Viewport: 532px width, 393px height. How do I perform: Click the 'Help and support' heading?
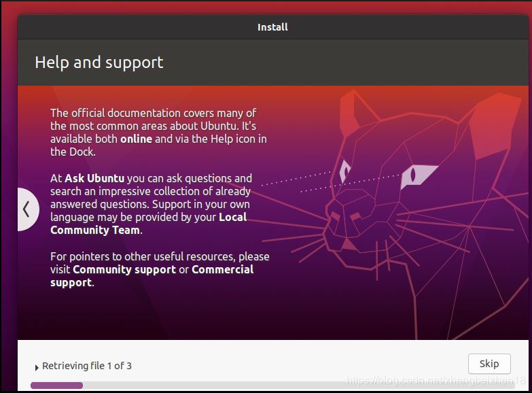(x=99, y=63)
